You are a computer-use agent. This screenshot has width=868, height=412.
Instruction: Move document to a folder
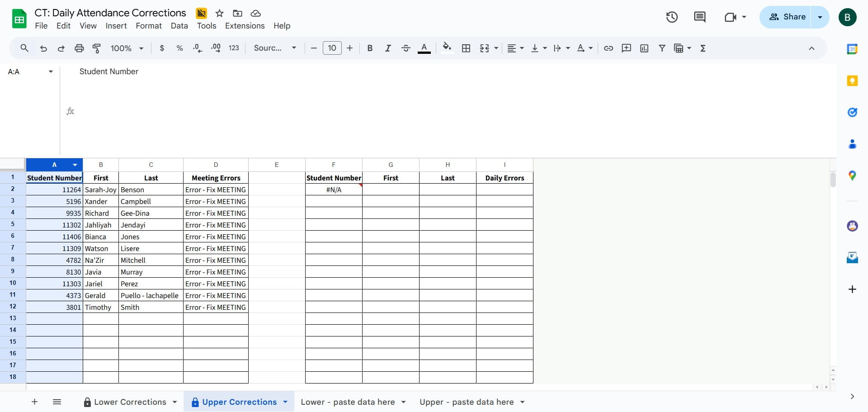(x=237, y=13)
